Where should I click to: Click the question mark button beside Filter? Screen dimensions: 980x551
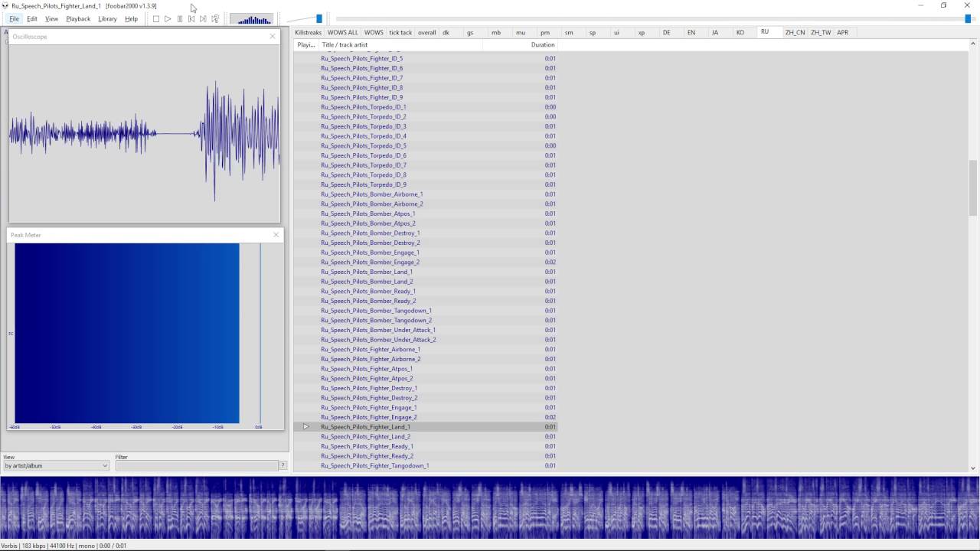[283, 465]
